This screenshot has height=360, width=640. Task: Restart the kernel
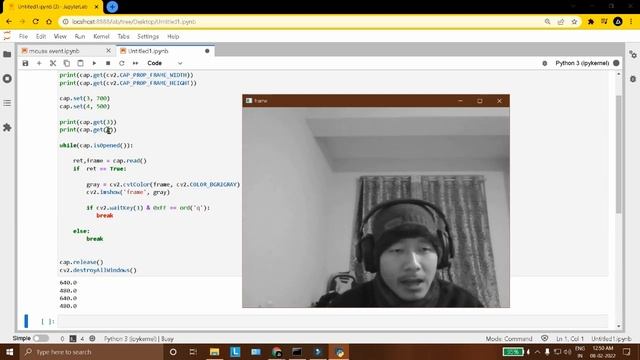[122, 63]
